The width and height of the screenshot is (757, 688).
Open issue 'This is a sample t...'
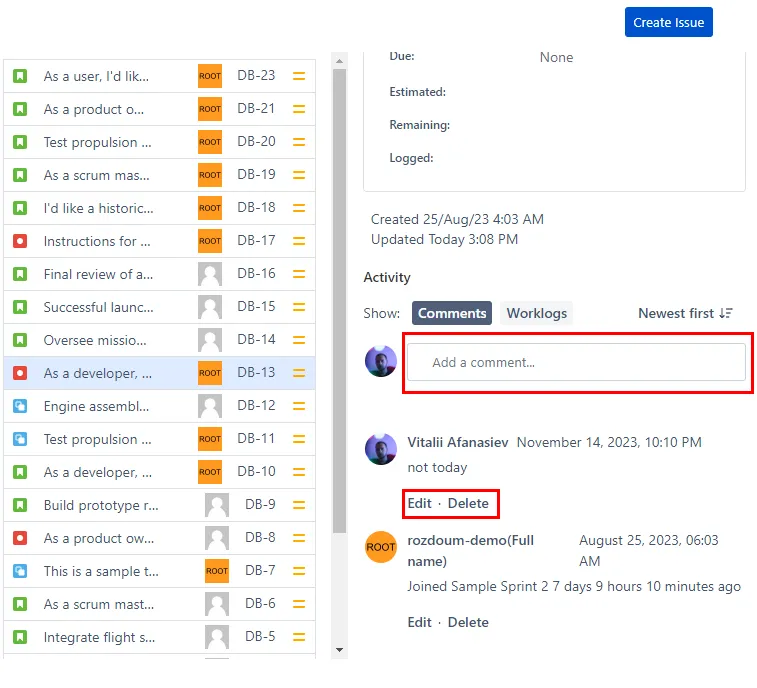(101, 571)
